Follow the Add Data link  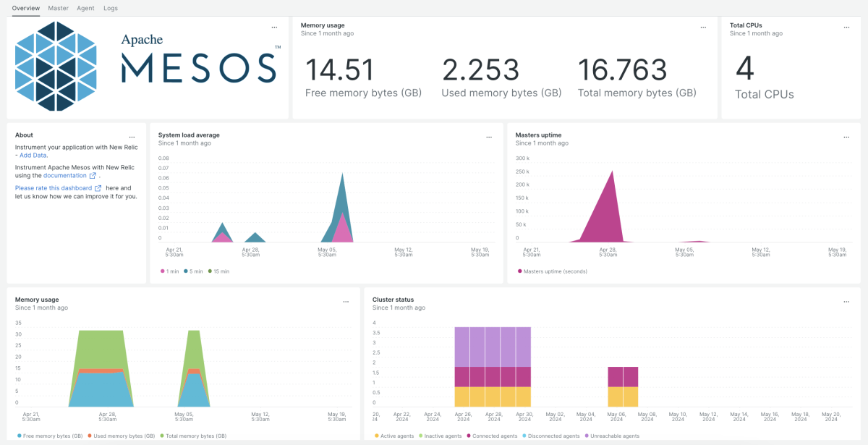tap(33, 155)
